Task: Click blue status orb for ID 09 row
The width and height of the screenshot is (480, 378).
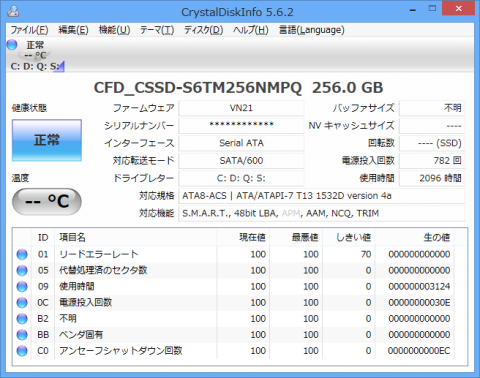Action: [x=22, y=286]
